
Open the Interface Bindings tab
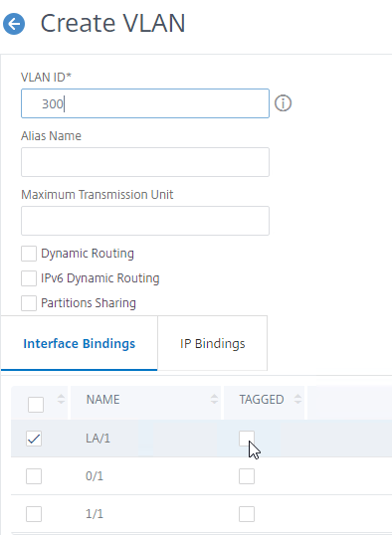click(79, 343)
